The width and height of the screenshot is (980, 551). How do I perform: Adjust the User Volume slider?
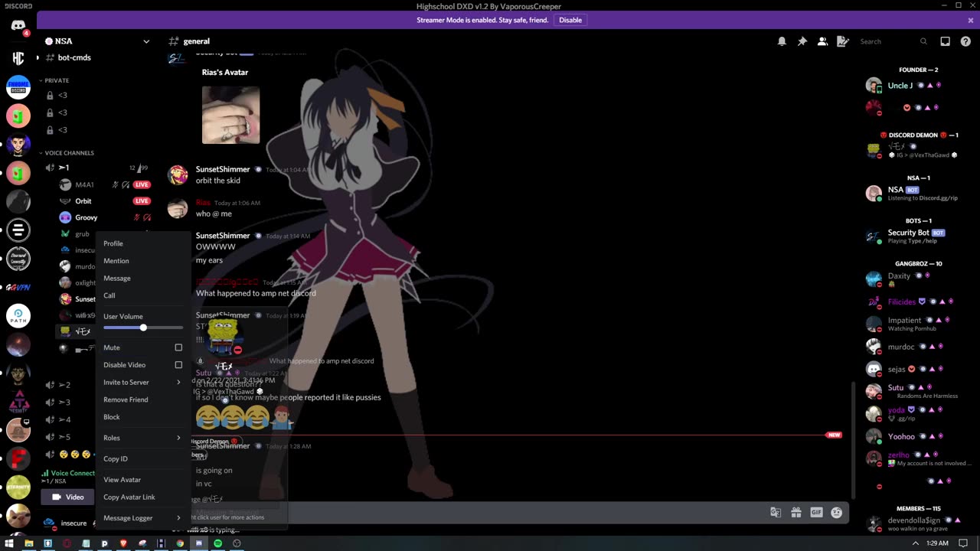tap(143, 328)
